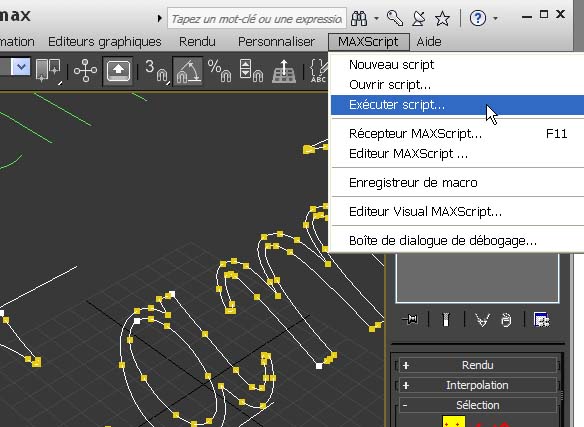Screen dimensions: 584x427
Task: Click Remove Modifier from stack icon
Action: (506, 320)
